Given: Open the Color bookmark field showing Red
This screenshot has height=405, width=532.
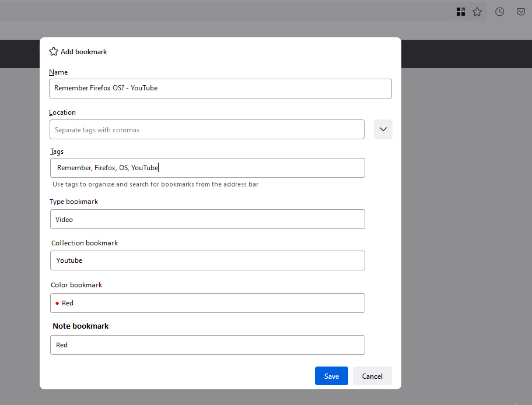Looking at the screenshot, I should 208,303.
